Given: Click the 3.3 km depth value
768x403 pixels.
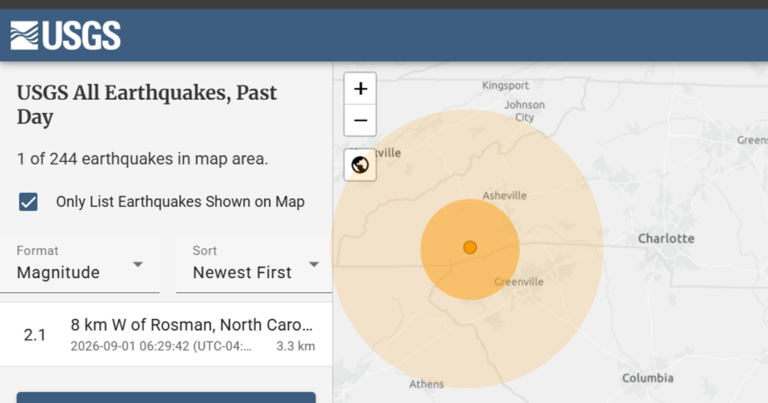Looking at the screenshot, I should [x=295, y=346].
